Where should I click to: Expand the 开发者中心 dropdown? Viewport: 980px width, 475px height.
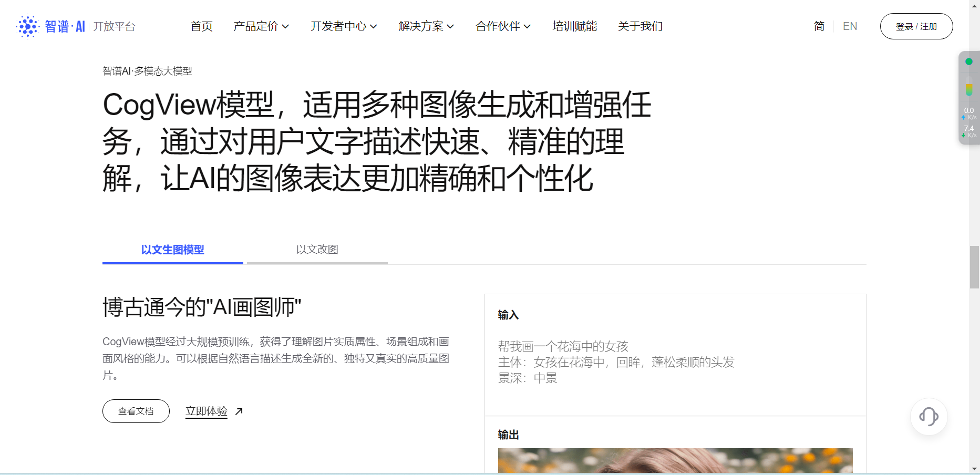tap(344, 26)
